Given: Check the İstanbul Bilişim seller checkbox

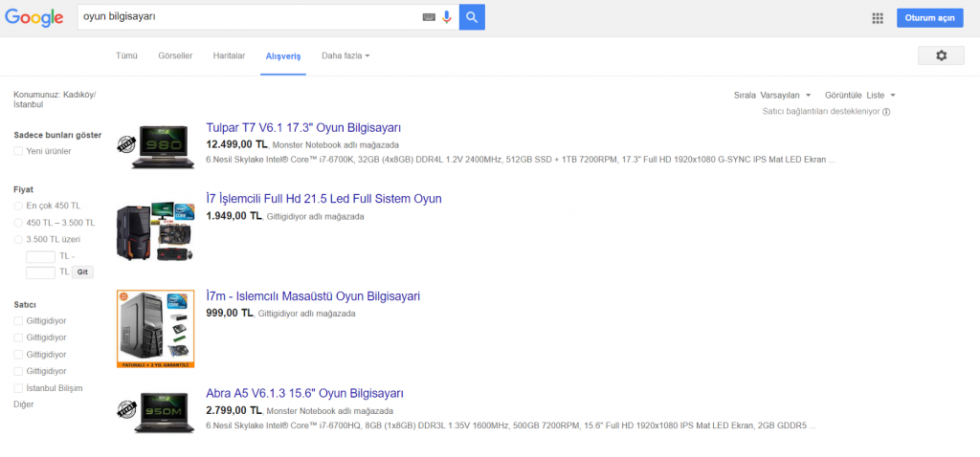Looking at the screenshot, I should pyautogui.click(x=18, y=388).
